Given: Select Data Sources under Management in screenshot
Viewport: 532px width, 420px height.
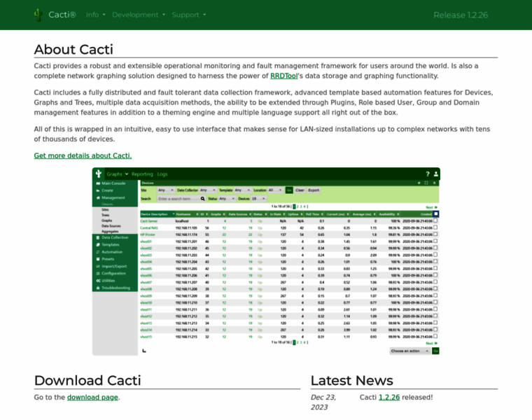Looking at the screenshot, I should pyautogui.click(x=111, y=226).
